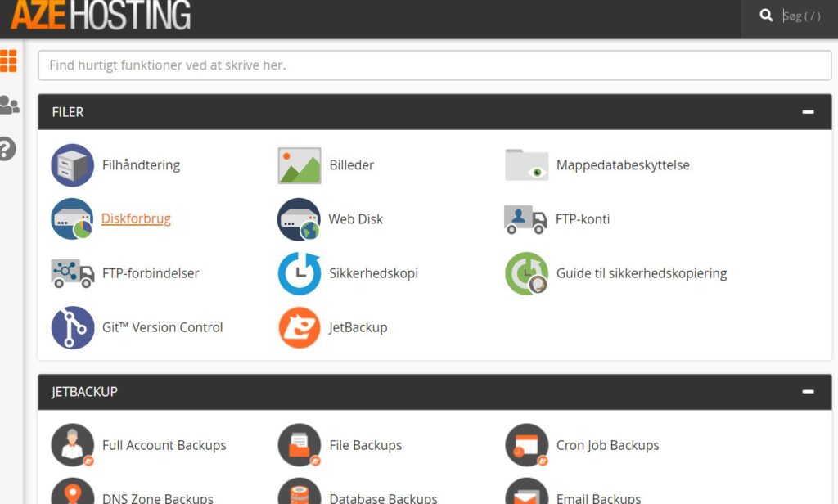Image resolution: width=838 pixels, height=504 pixels.
Task: Open the Sikkerhedskopi link
Action: 373,273
